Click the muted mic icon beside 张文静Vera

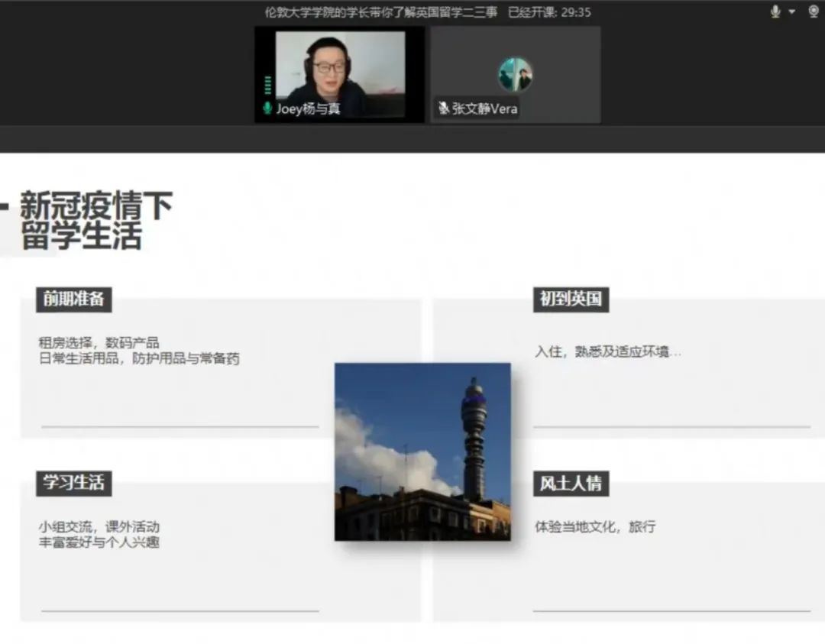point(443,108)
